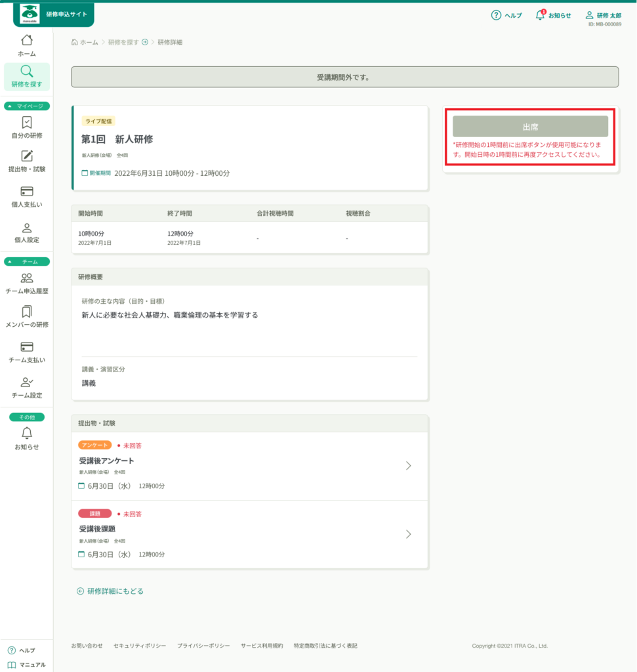
Task: Open 受講後課題 item chevron
Action: tap(408, 534)
